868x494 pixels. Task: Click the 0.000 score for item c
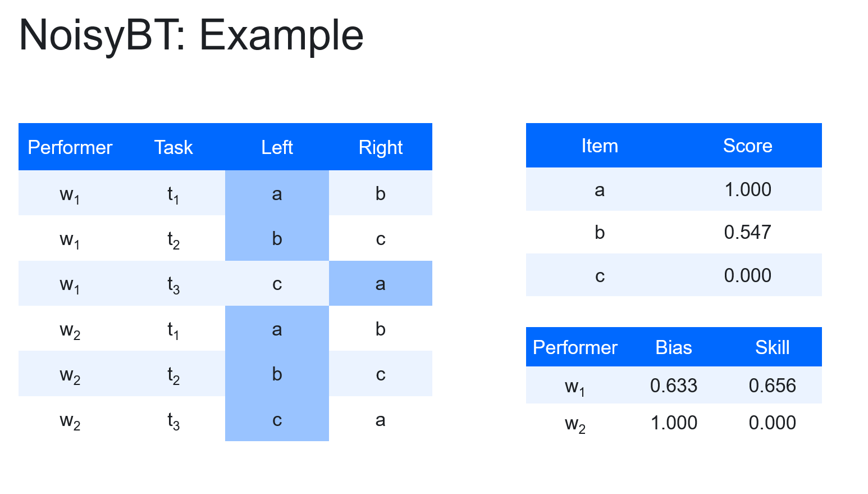point(747,275)
